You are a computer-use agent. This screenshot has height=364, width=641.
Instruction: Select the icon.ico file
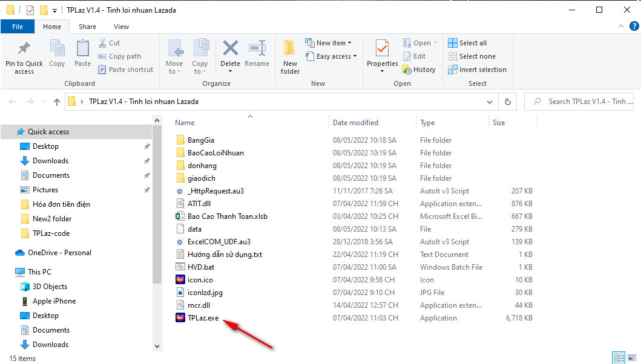click(194, 280)
